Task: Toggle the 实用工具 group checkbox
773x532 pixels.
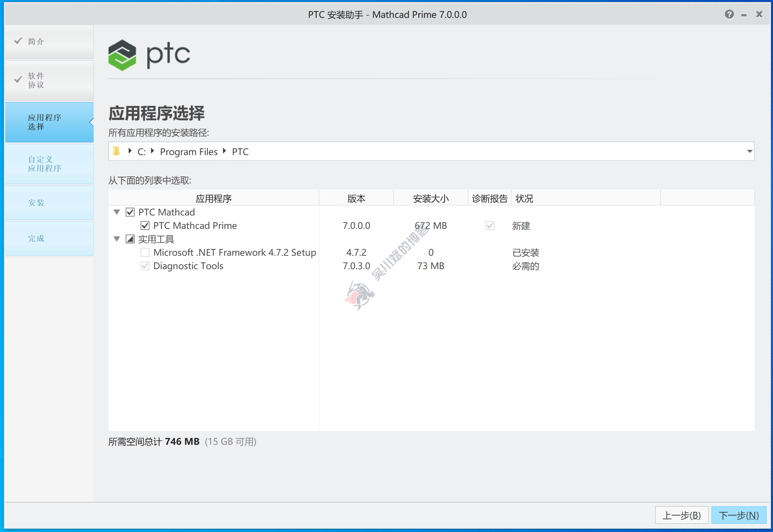Action: (x=130, y=239)
